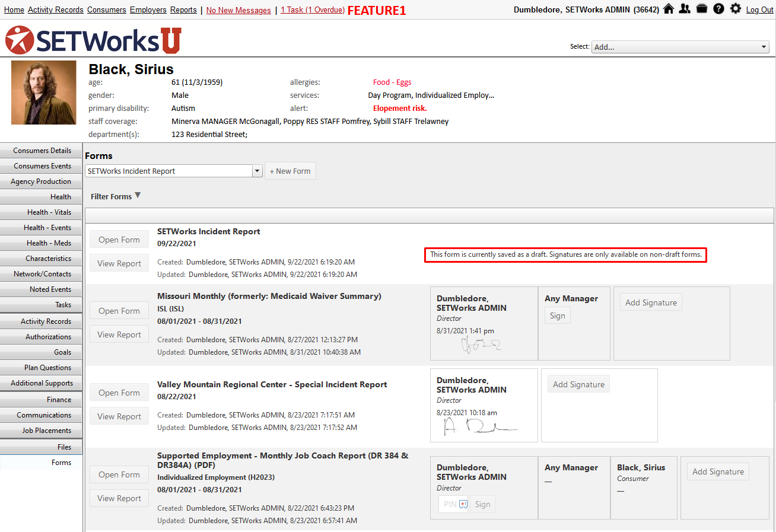This screenshot has width=776, height=532.
Task: Click the people/users icon in header
Action: point(685,9)
